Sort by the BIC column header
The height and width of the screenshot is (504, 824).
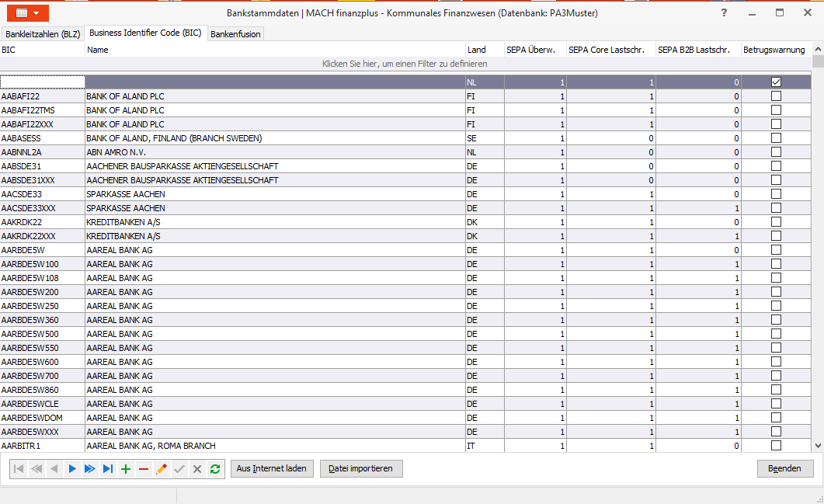(43, 50)
